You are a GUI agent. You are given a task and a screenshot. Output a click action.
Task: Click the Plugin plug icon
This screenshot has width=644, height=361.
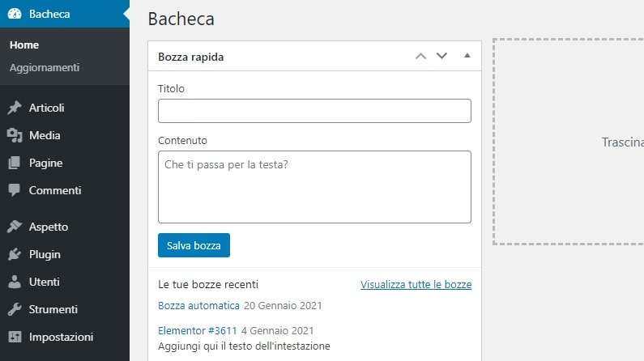coord(14,254)
